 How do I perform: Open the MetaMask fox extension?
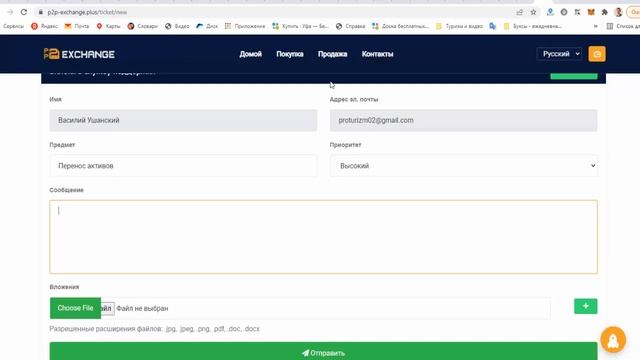coord(591,12)
